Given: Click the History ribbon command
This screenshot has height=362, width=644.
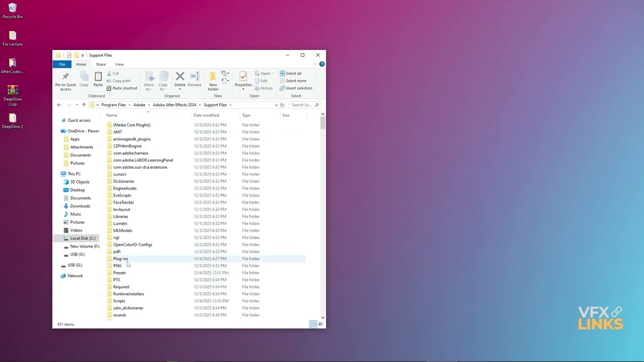Looking at the screenshot, I should click(x=264, y=88).
